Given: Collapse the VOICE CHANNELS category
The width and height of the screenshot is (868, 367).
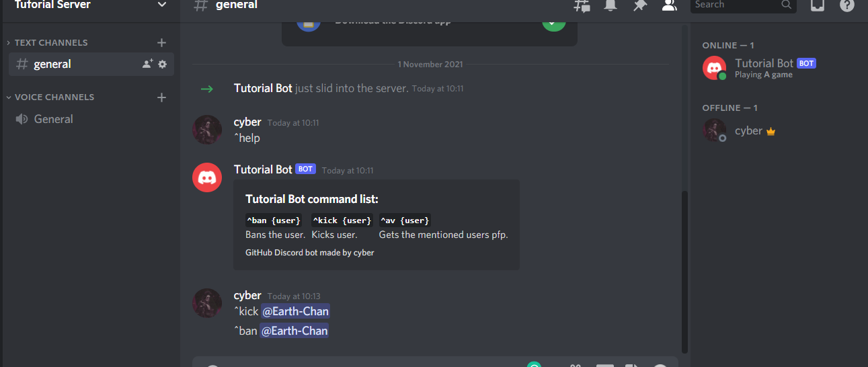Looking at the screenshot, I should click(x=50, y=97).
